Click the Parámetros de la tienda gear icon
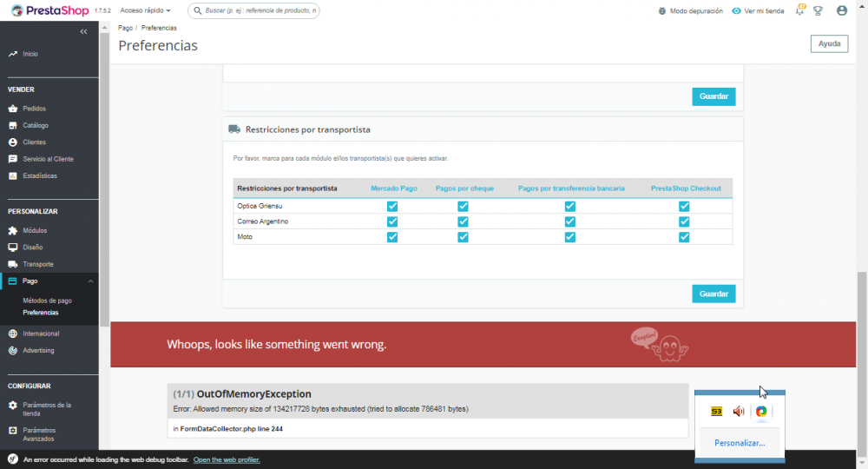 (x=13, y=406)
